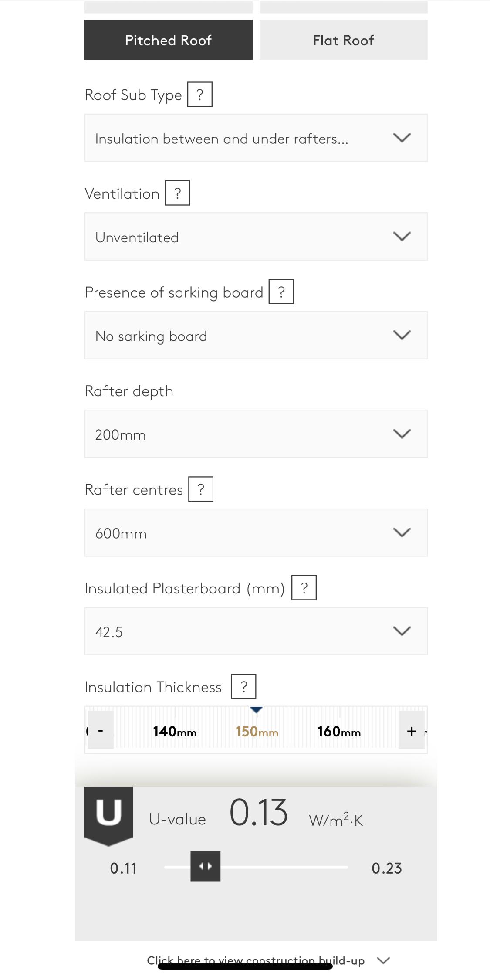The height and width of the screenshot is (980, 490).
Task: Decrease insulation thickness with minus button
Action: [x=101, y=730]
